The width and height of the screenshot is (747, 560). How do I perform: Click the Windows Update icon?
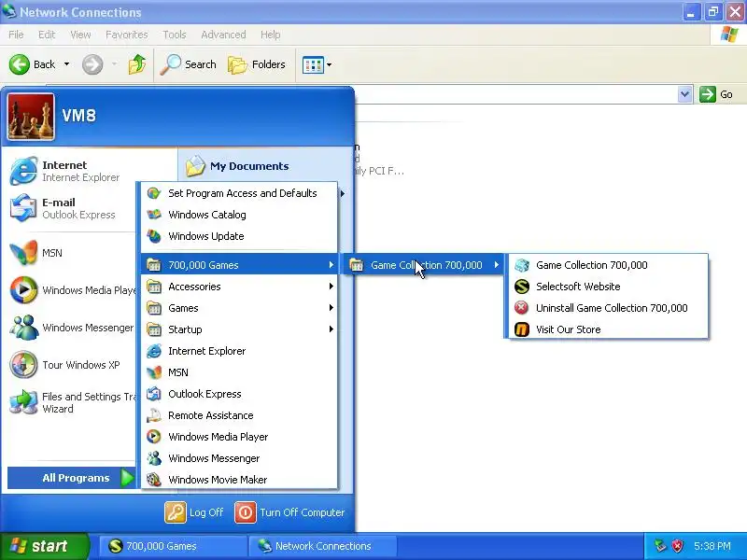154,236
